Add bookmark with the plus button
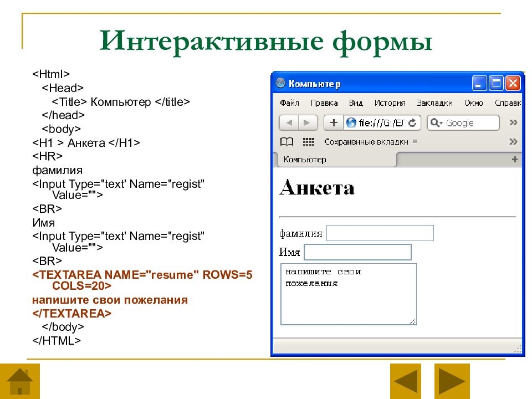Screen dimensions: 532x399 pos(334,123)
